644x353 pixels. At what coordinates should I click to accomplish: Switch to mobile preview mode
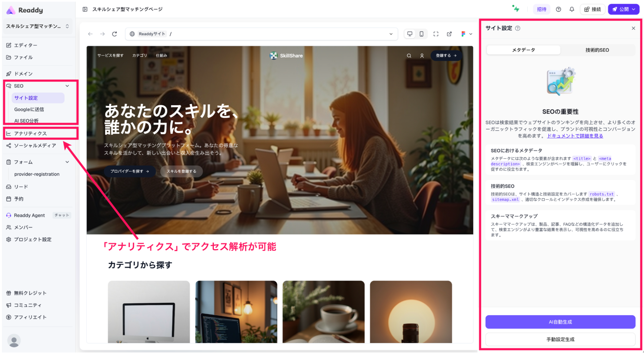[x=421, y=34]
